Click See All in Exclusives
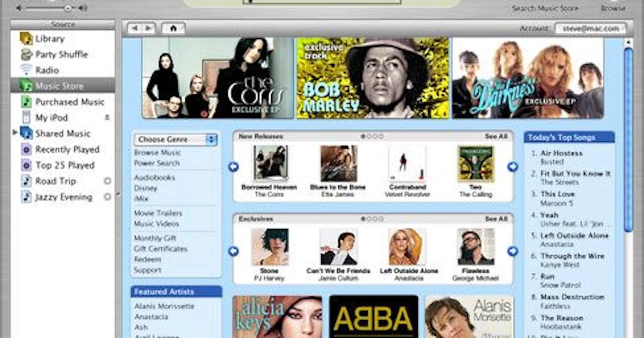This screenshot has height=338, width=644. pos(496,219)
